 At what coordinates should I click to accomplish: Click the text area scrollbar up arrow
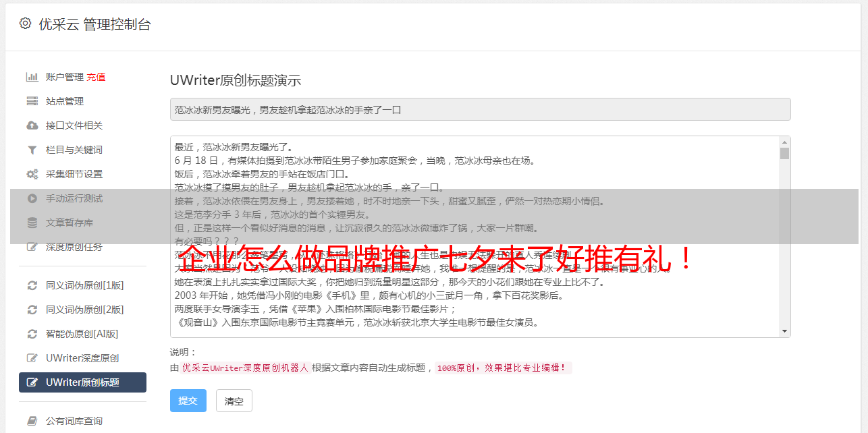click(784, 142)
